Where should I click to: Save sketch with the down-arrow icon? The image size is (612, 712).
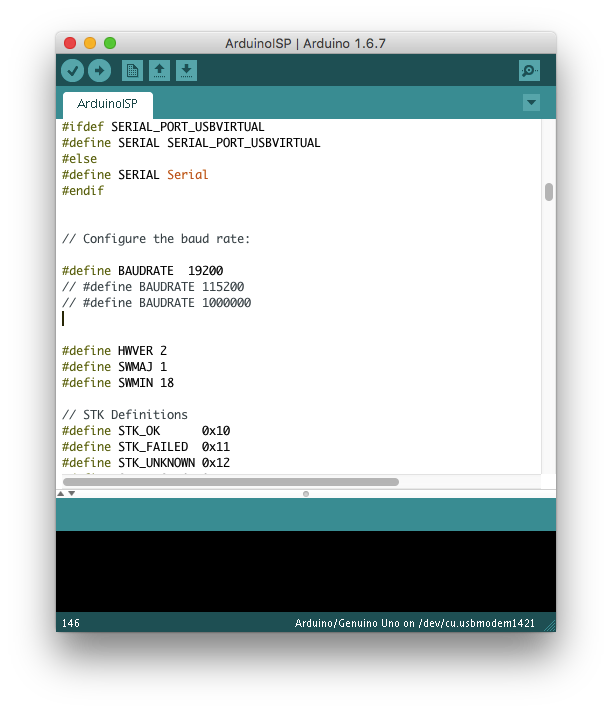point(186,71)
